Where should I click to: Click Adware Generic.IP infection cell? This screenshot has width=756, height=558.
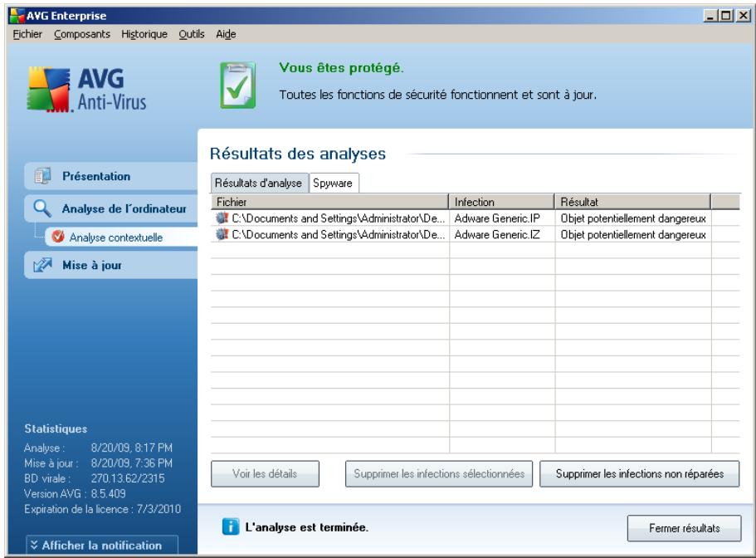[497, 218]
